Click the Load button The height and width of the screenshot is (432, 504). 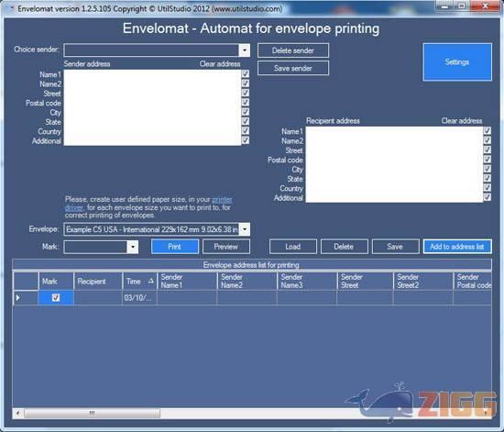click(x=293, y=247)
